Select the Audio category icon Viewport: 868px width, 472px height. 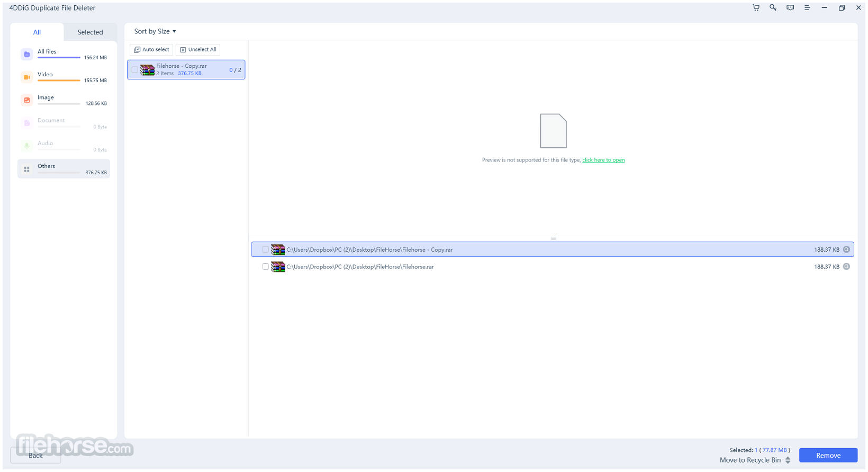(26, 146)
